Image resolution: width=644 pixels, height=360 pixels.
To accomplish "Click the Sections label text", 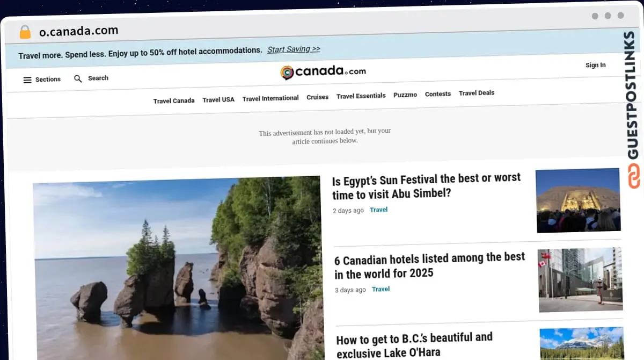I will tap(48, 79).
